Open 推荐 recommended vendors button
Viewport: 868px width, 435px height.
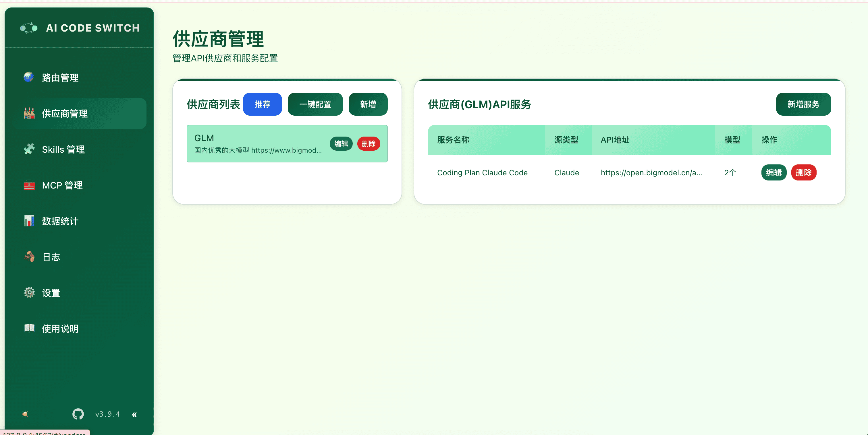coord(262,104)
